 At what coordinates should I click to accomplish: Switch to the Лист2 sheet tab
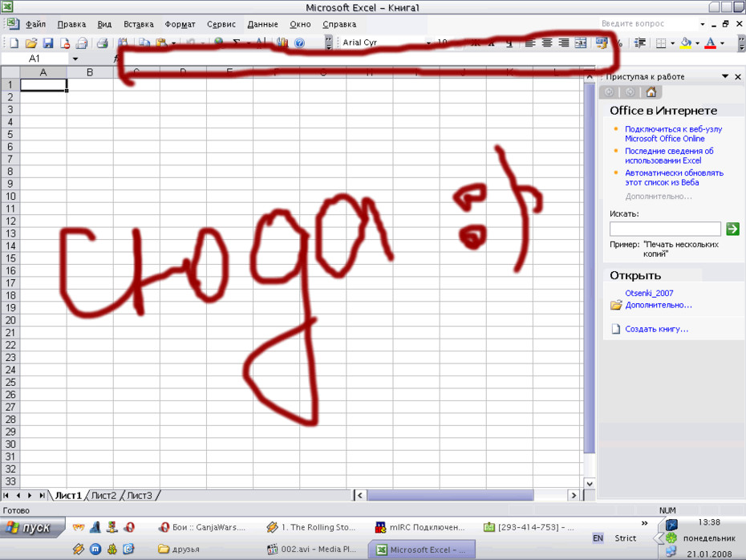point(103,495)
